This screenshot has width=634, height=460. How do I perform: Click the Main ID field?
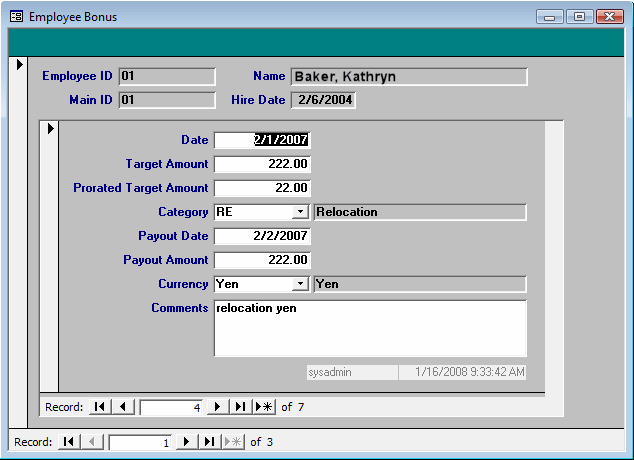[x=167, y=100]
